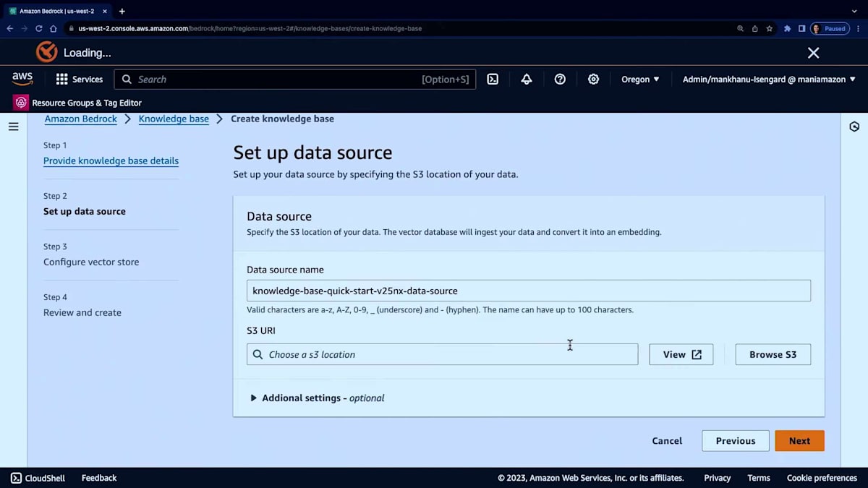This screenshot has width=868, height=488.
Task: Click the browser zoom magnifier icon
Action: click(x=740, y=28)
